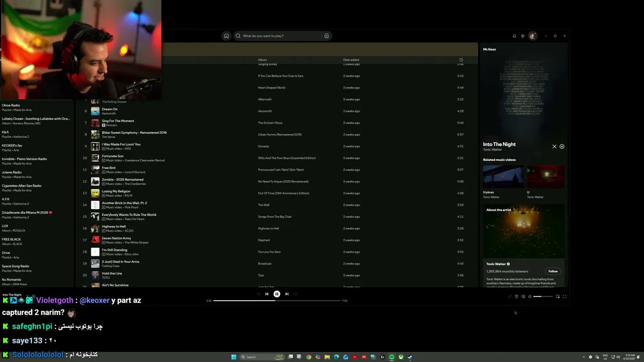Open the Jolene Radio playlist

tap(36, 174)
